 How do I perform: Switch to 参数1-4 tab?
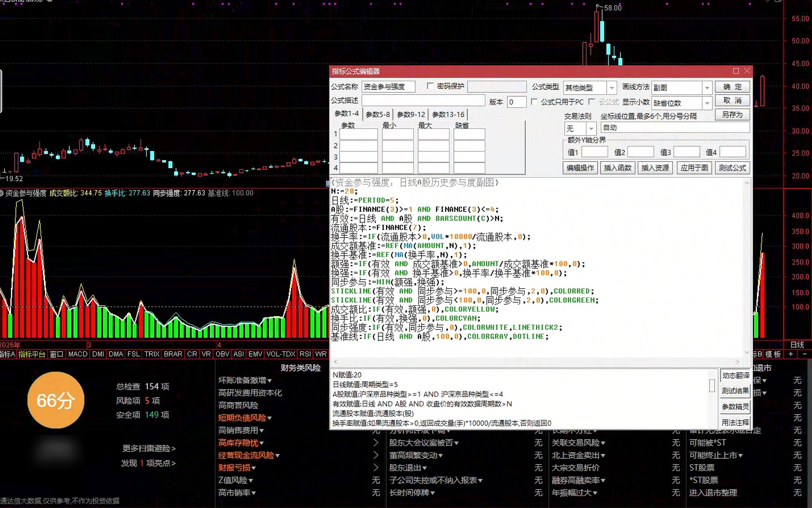pos(346,114)
